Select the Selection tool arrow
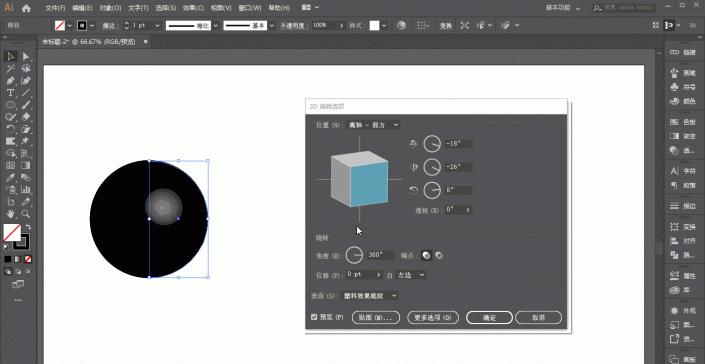 11,56
